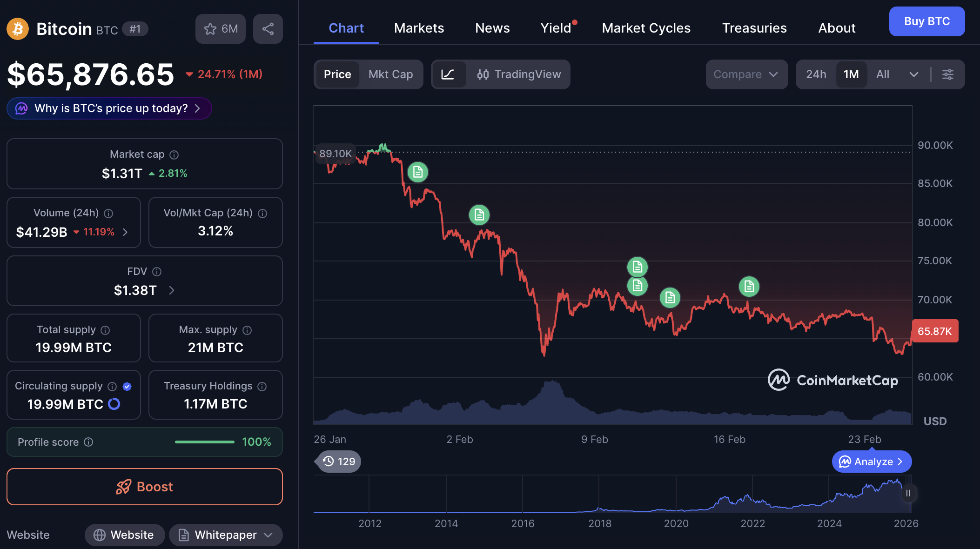This screenshot has height=549, width=980.
Task: Click the Profile score info icon
Action: [x=88, y=442]
